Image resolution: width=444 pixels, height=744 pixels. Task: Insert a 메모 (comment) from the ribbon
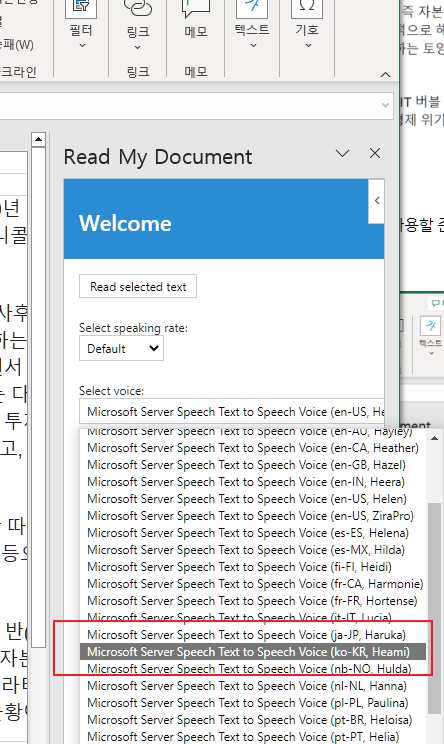point(195,21)
